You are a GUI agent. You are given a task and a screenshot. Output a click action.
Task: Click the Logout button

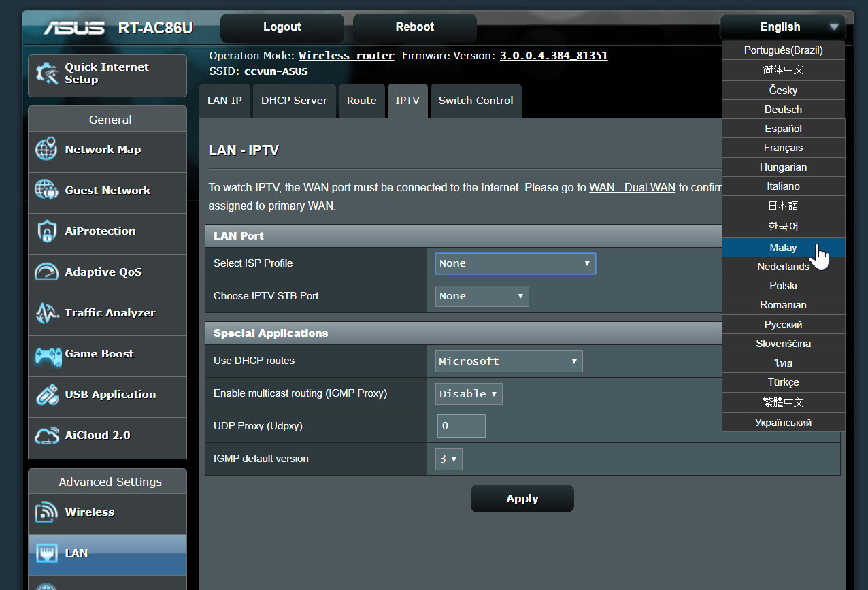[x=282, y=27]
